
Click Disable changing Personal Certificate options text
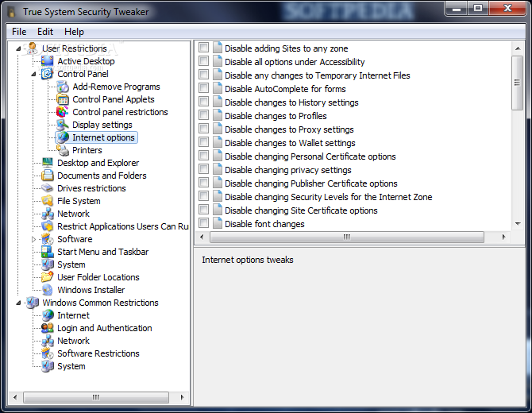click(310, 156)
